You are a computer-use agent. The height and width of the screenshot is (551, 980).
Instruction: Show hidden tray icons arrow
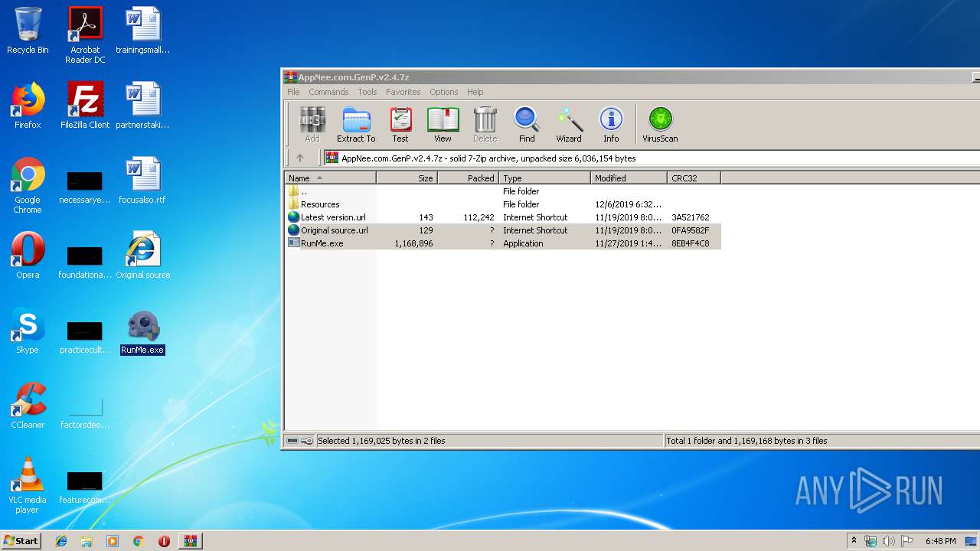click(854, 541)
